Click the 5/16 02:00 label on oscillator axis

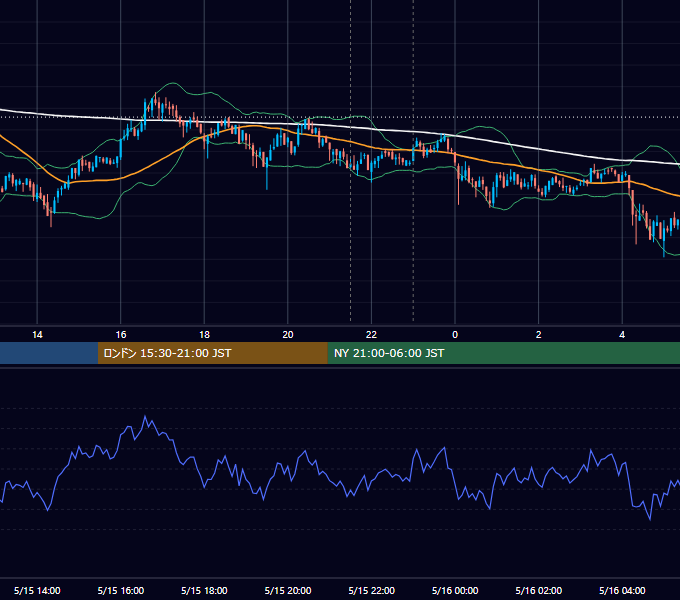pyautogui.click(x=539, y=590)
